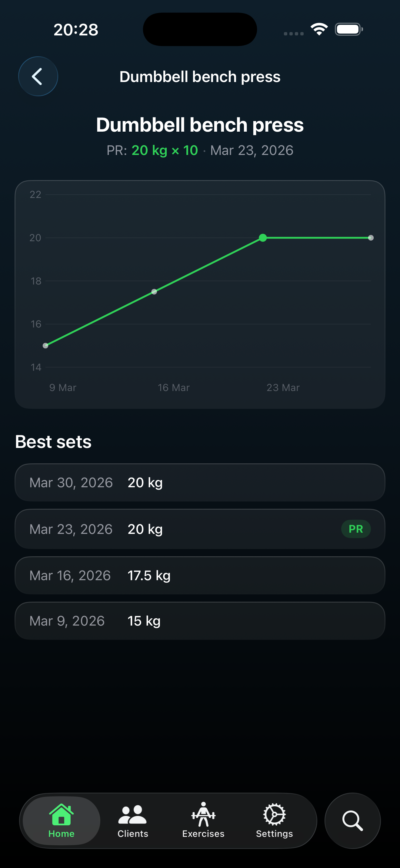Tap the back arrow icon
400x868 pixels.
(x=38, y=76)
